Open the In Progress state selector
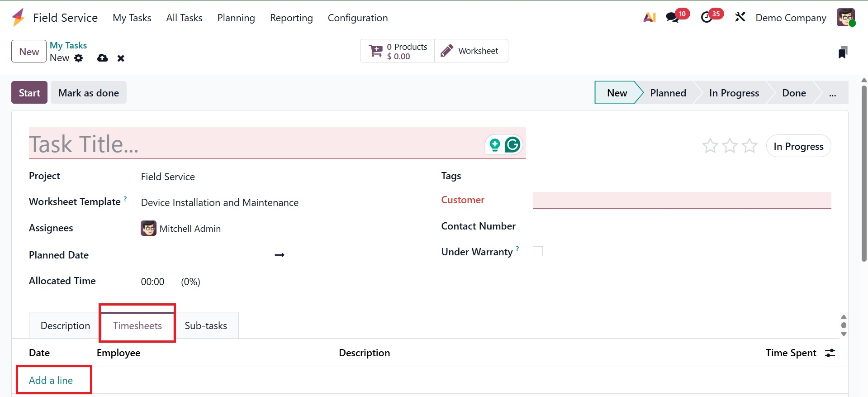Viewport: 868px width, 397px height. point(798,146)
